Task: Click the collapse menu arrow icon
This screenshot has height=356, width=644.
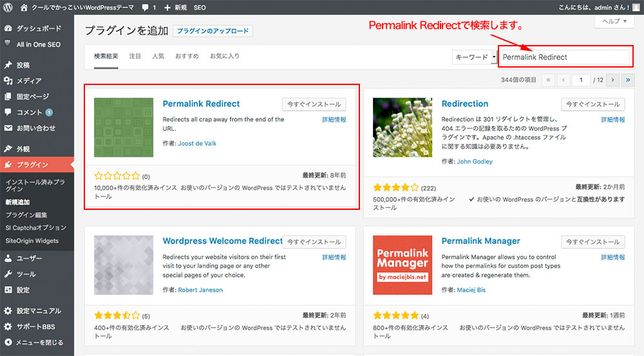Action: click(x=8, y=342)
